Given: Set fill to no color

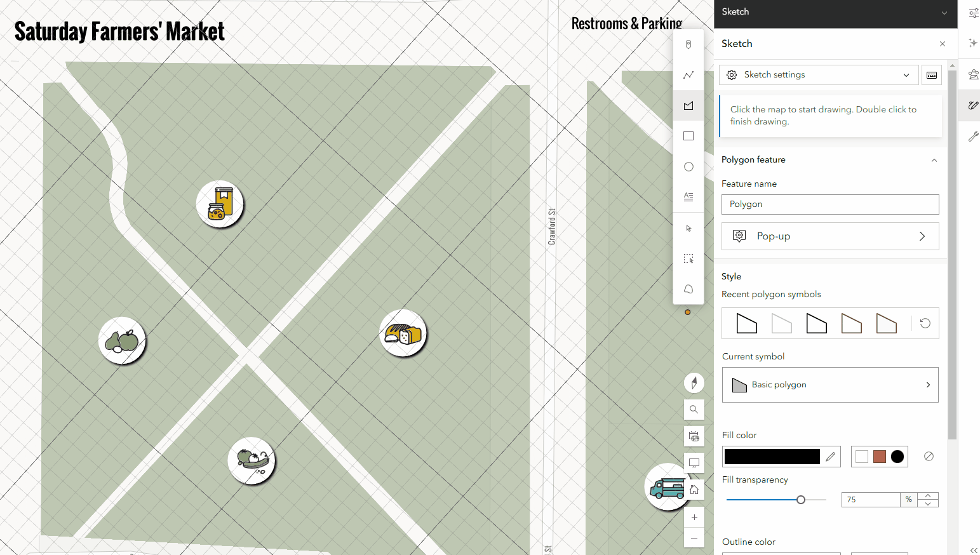Looking at the screenshot, I should (x=929, y=457).
